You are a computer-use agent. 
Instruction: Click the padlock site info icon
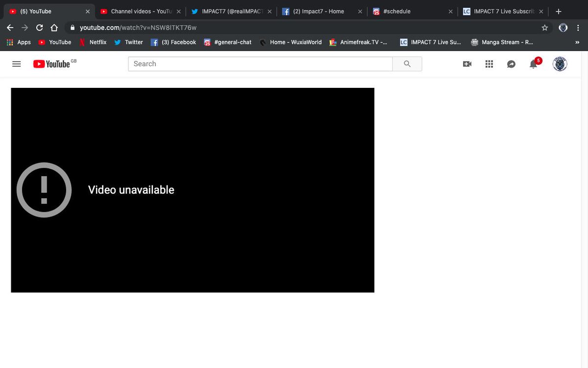click(x=73, y=28)
